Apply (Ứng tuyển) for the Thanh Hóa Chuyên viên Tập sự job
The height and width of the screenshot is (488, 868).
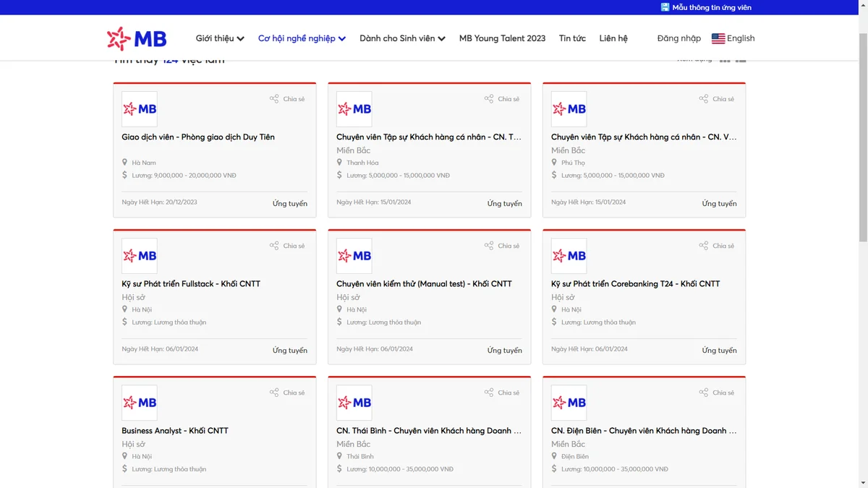click(505, 204)
